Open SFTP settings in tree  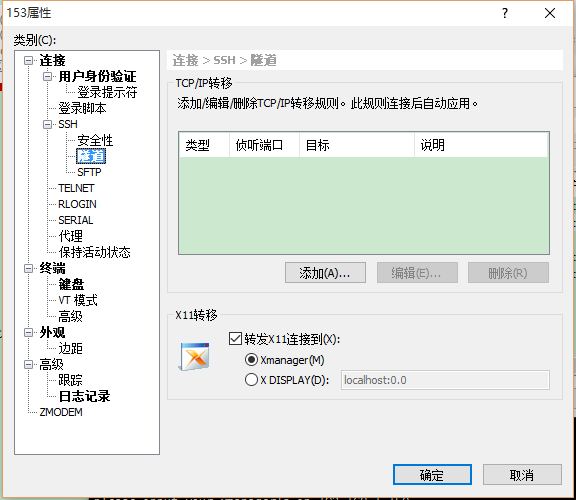coord(89,172)
